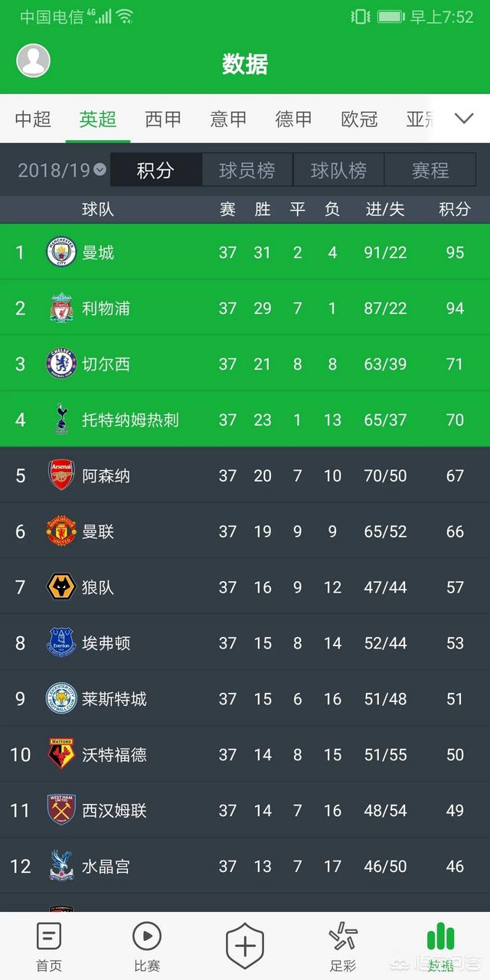Tap the Manchester City club crest
The height and width of the screenshot is (980, 490).
[x=61, y=252]
